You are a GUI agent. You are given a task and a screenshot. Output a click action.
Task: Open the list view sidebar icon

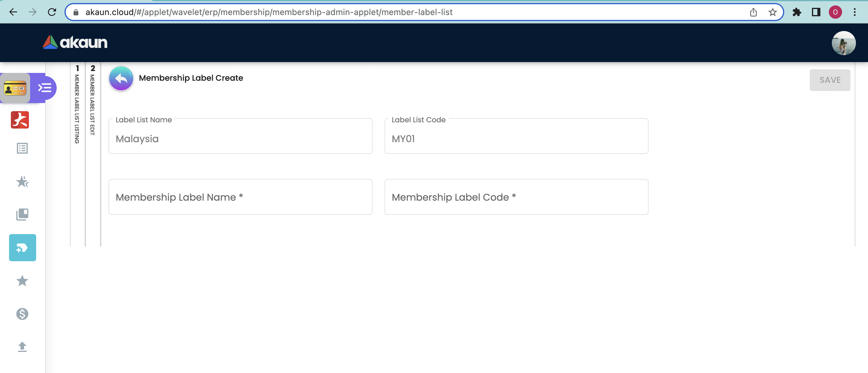22,148
